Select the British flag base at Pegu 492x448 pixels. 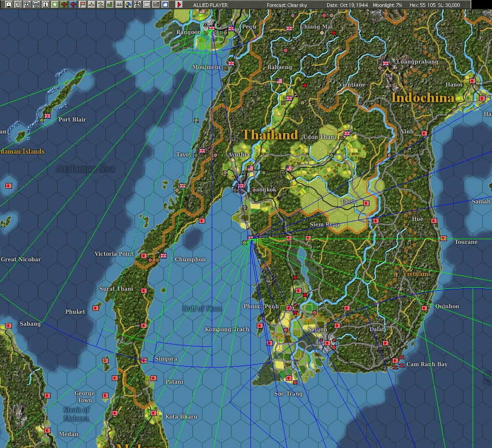[231, 28]
